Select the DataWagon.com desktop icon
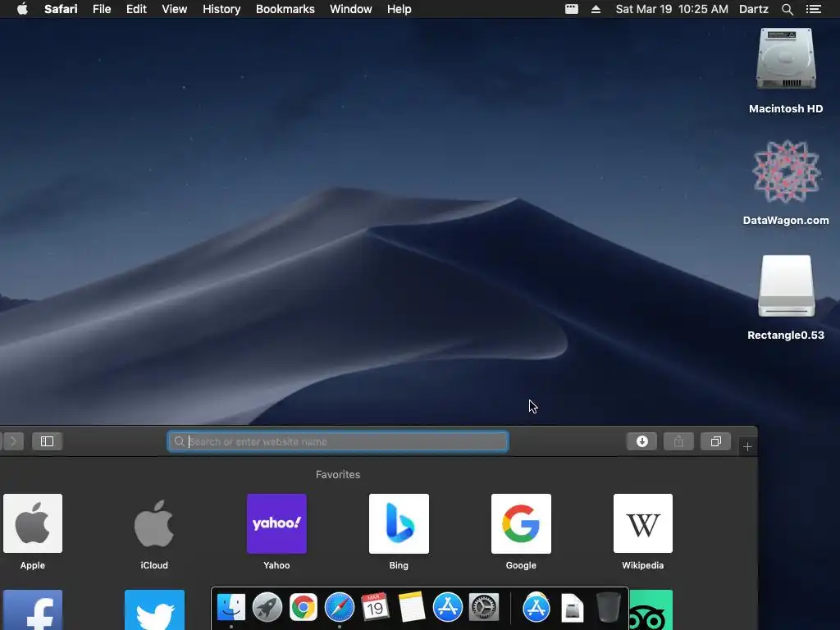Image resolution: width=840 pixels, height=630 pixels. pyautogui.click(x=786, y=171)
